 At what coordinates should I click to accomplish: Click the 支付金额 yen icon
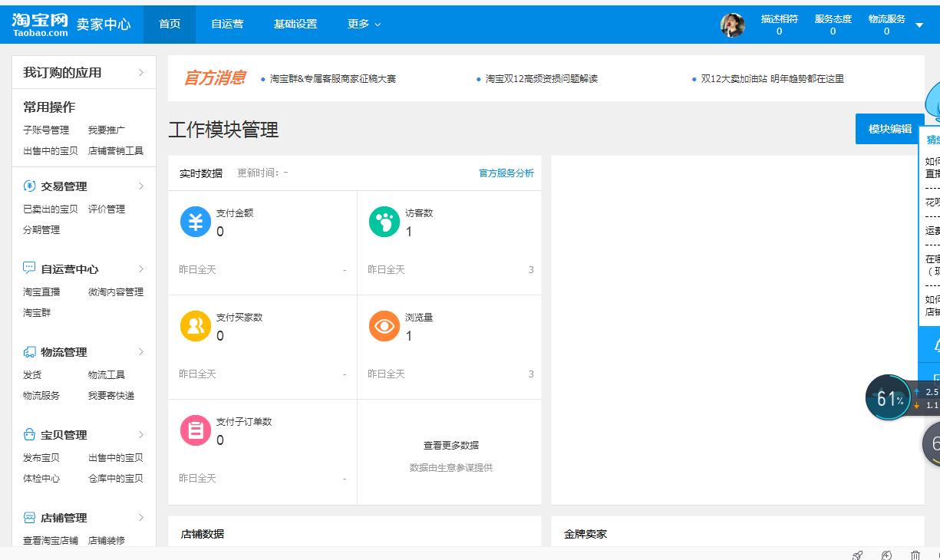coord(196,221)
